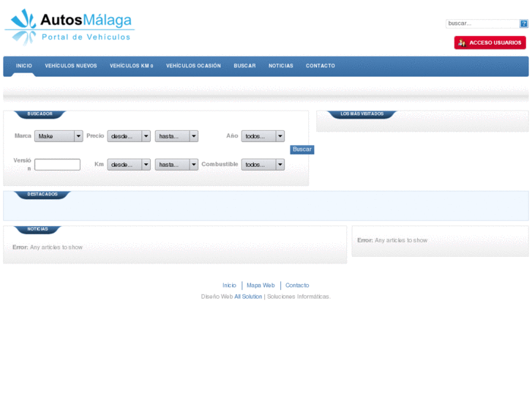Click the search submit icon next to buscar field
Viewport: 532px width, 399px height.
click(524, 23)
